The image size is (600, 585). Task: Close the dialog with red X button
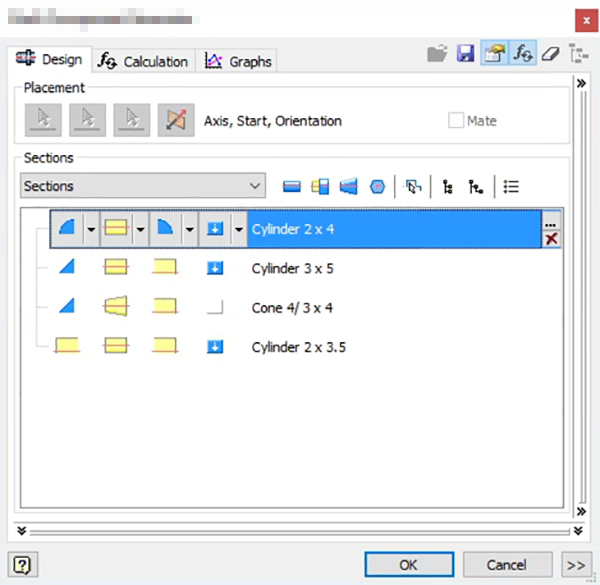tap(586, 20)
